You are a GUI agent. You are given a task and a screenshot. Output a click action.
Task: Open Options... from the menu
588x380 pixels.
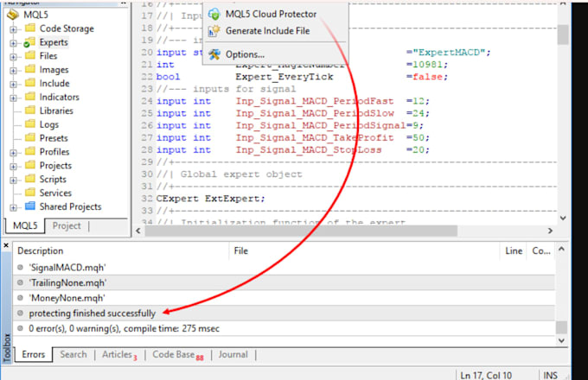(x=275, y=54)
